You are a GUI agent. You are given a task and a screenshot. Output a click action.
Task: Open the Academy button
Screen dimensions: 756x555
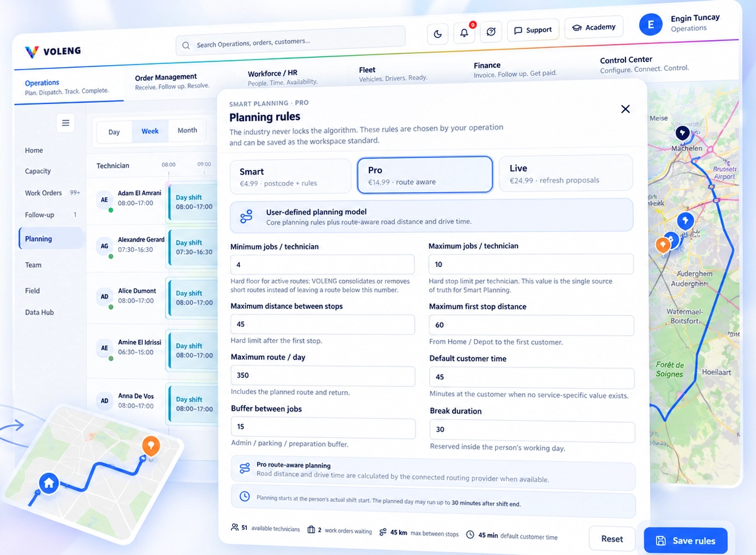[x=594, y=27]
